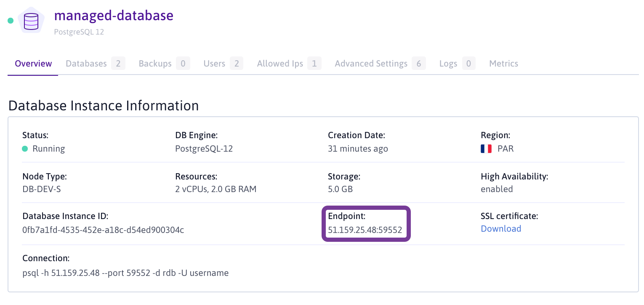Click the green Running status indicator

tap(25, 149)
